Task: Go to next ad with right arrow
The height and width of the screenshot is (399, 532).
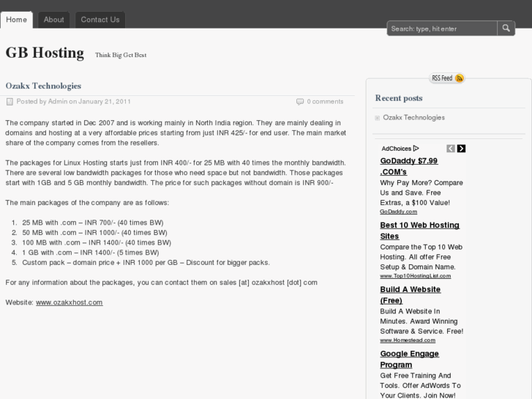Action: (461, 149)
